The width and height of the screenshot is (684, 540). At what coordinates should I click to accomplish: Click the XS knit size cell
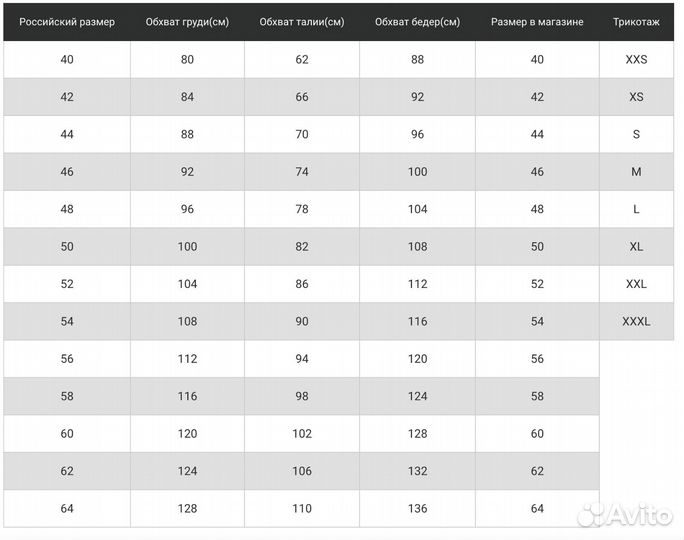click(x=636, y=97)
